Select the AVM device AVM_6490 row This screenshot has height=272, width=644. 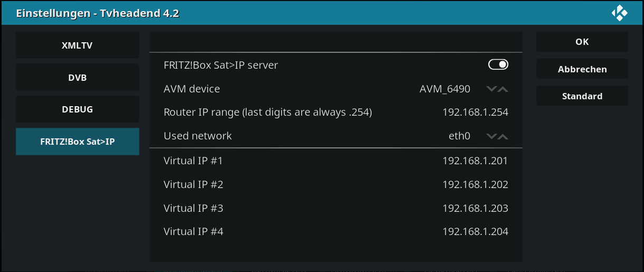pos(336,89)
